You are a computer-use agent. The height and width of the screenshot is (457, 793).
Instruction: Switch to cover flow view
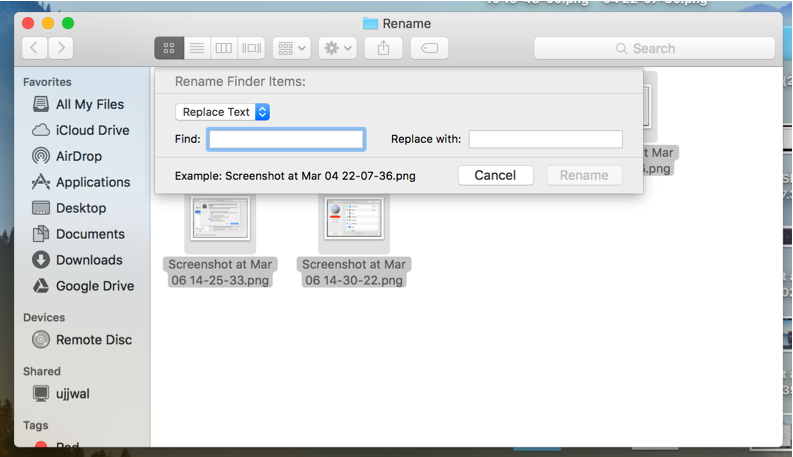point(251,48)
